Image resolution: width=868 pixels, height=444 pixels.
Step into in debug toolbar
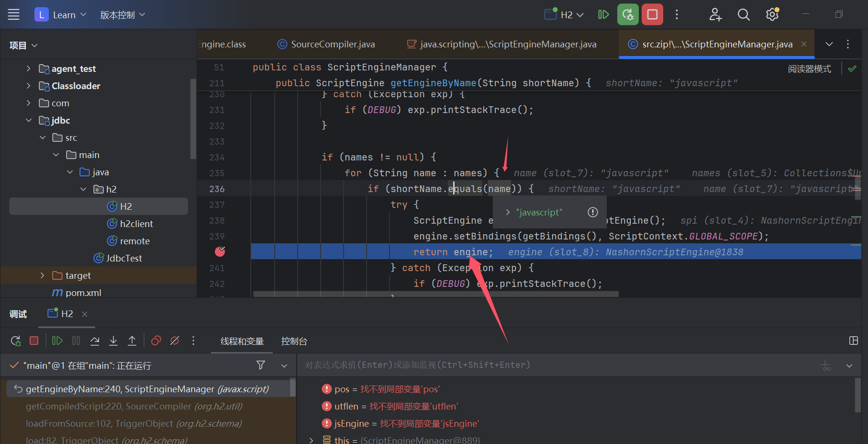click(113, 341)
